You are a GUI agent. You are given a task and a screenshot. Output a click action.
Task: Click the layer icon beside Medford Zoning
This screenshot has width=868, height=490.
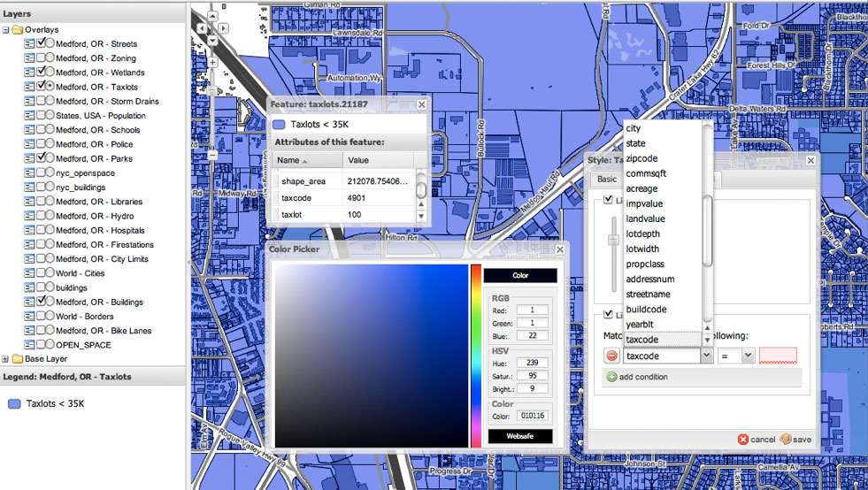[x=29, y=58]
